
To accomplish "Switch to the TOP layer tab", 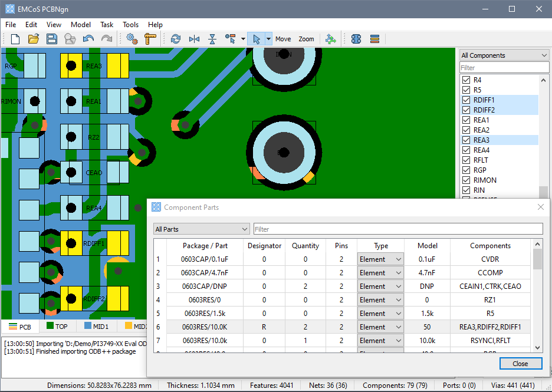I will click(57, 327).
